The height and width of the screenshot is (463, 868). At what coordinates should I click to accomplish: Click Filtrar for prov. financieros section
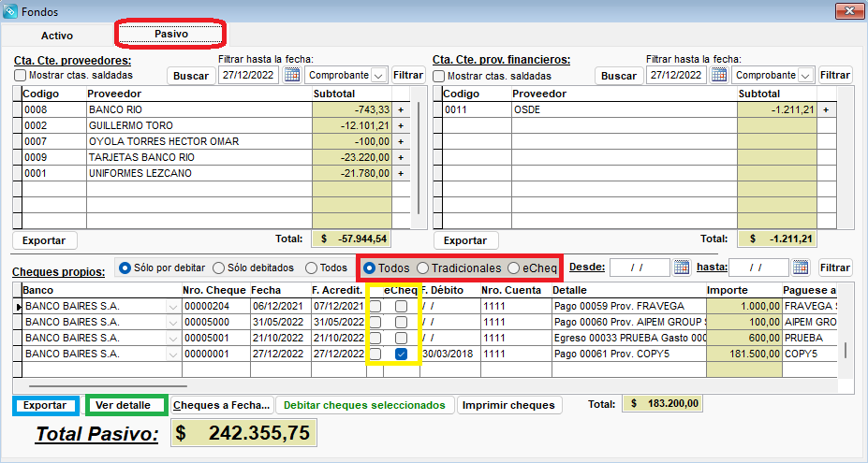pos(835,75)
